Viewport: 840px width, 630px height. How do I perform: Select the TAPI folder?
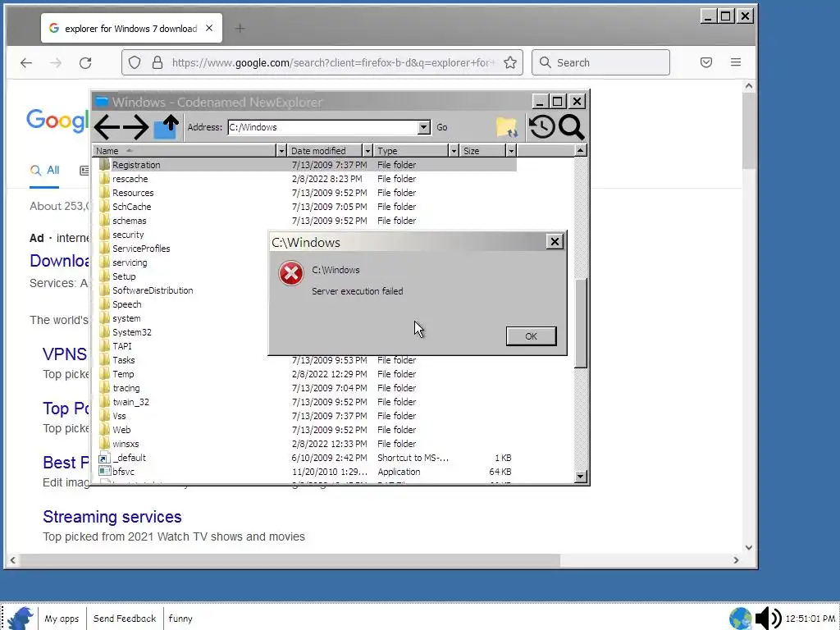[x=121, y=346]
